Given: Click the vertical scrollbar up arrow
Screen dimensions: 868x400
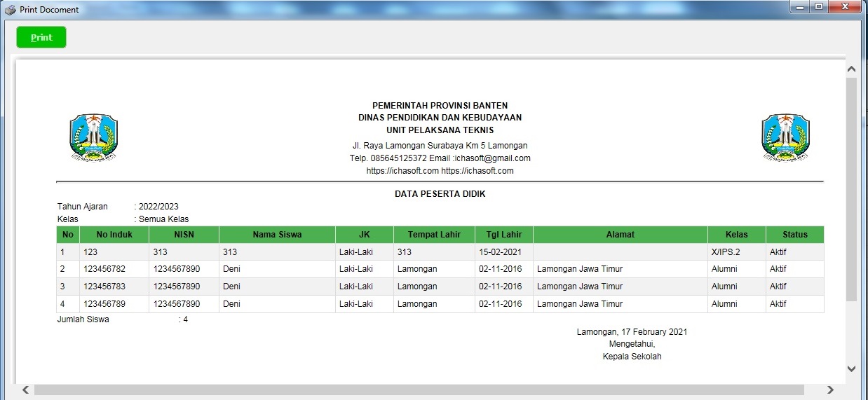Looking at the screenshot, I should (x=852, y=69).
